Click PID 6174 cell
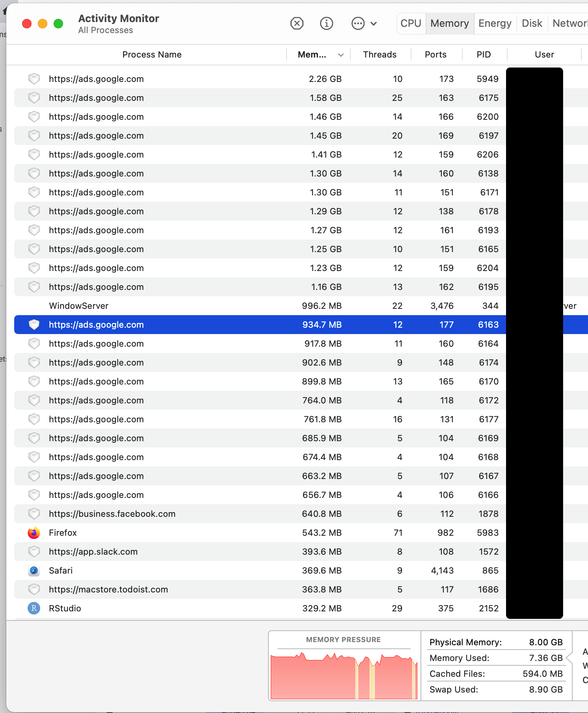This screenshot has height=713, width=588. 489,363
